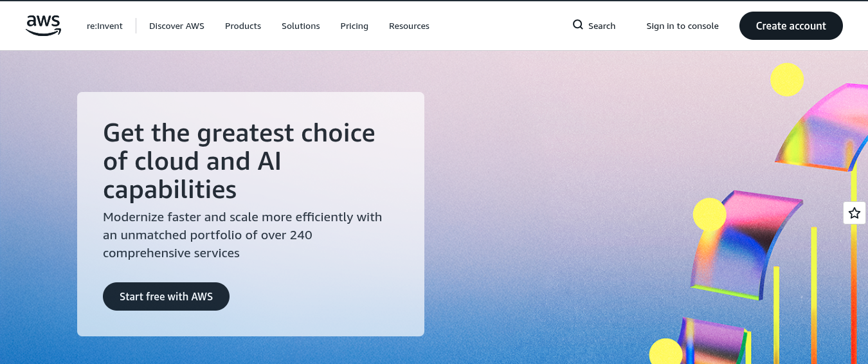The width and height of the screenshot is (868, 364).
Task: Click the yellow circle on the middle curved shape
Action: tap(709, 215)
